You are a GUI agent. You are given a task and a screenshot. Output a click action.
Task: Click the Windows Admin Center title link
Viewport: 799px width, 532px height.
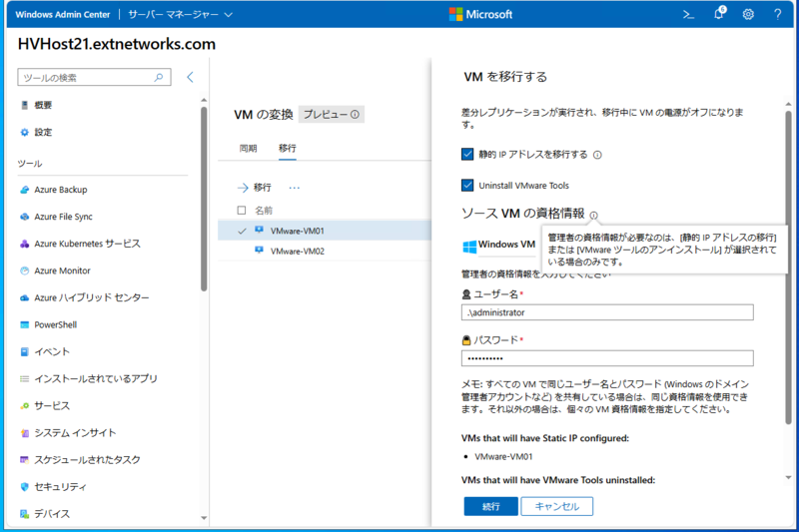tap(63, 15)
